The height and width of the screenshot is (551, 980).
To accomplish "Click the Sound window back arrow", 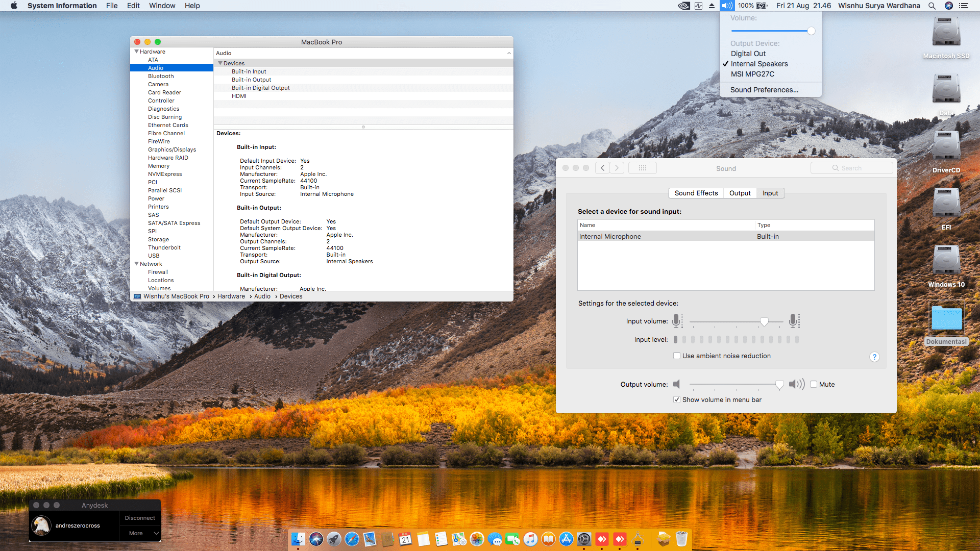I will coord(602,168).
